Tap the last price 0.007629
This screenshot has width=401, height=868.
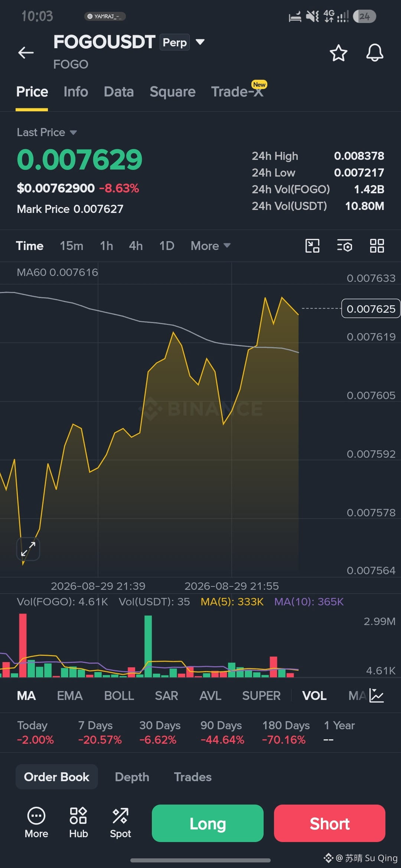79,160
